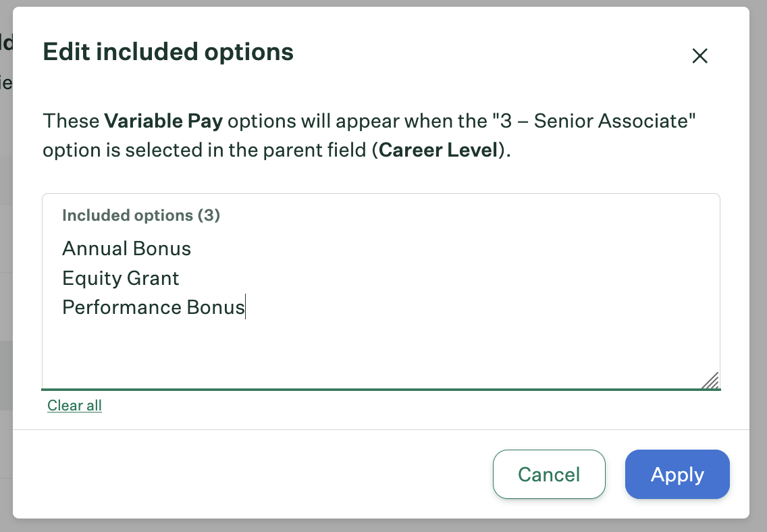Viewport: 767px width, 532px height.
Task: Click the textarea resize handle icon
Action: point(710,381)
